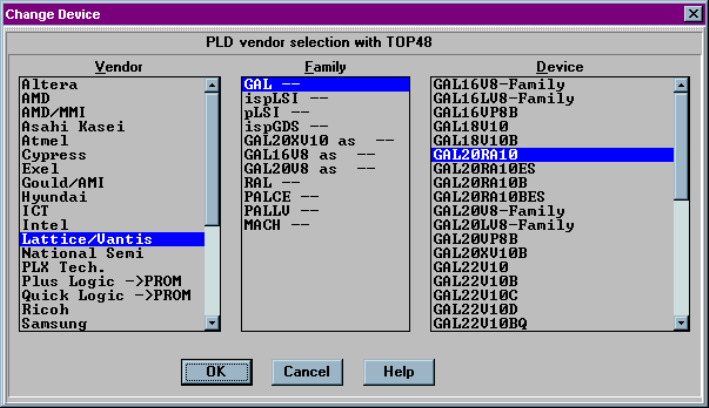Image resolution: width=709 pixels, height=408 pixels.
Task: Select GAL16V8-Family device
Action: [553, 85]
